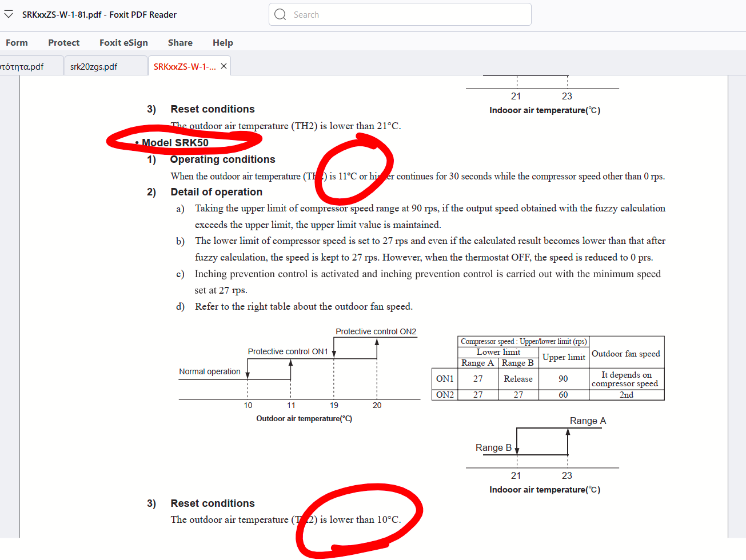Click 'Range B' label in the lower indoor diagram

tap(493, 448)
